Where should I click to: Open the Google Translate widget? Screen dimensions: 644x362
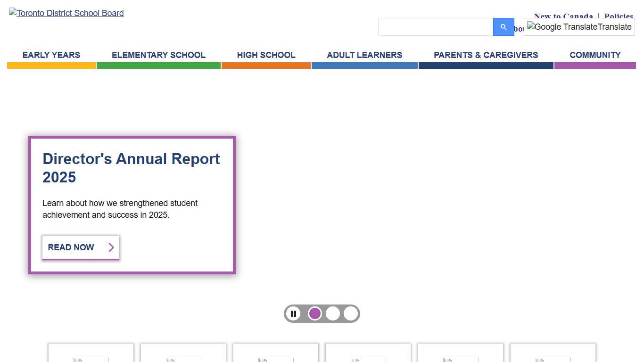point(579,27)
